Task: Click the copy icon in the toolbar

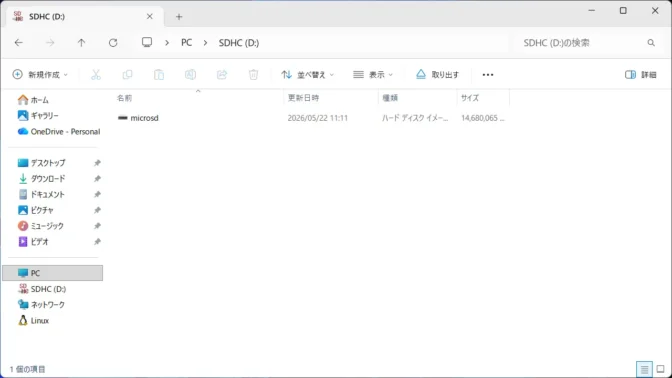Action: pos(127,75)
